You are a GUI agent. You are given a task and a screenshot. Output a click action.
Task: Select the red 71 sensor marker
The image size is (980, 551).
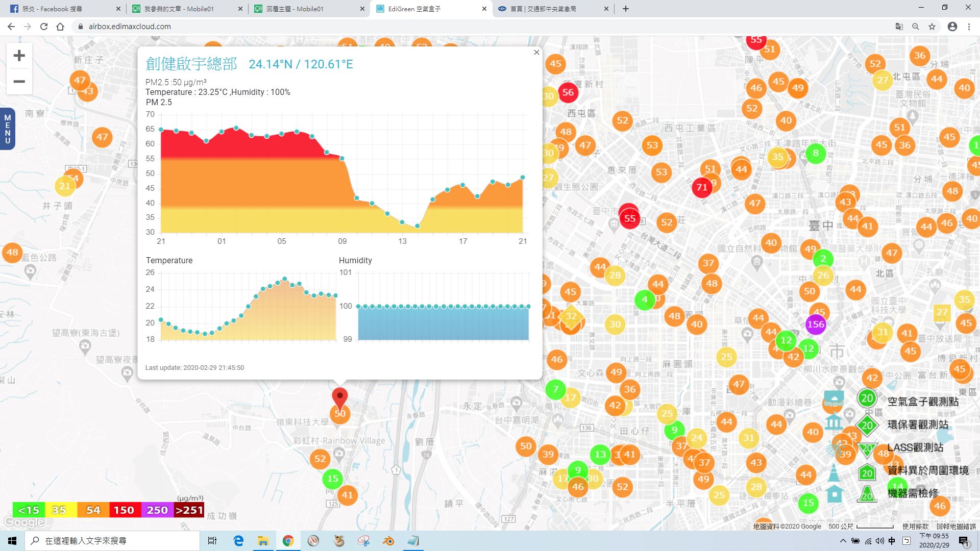pos(702,187)
